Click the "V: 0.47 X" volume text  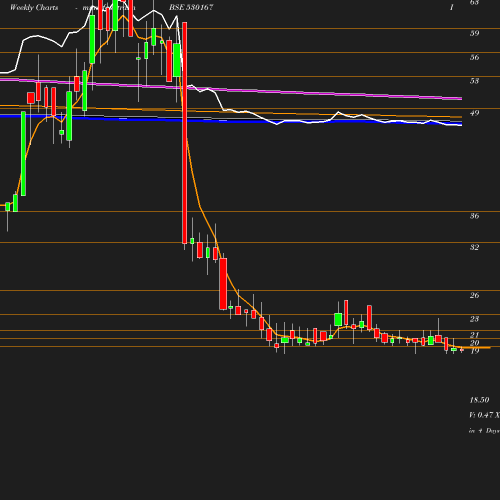tap(484, 415)
